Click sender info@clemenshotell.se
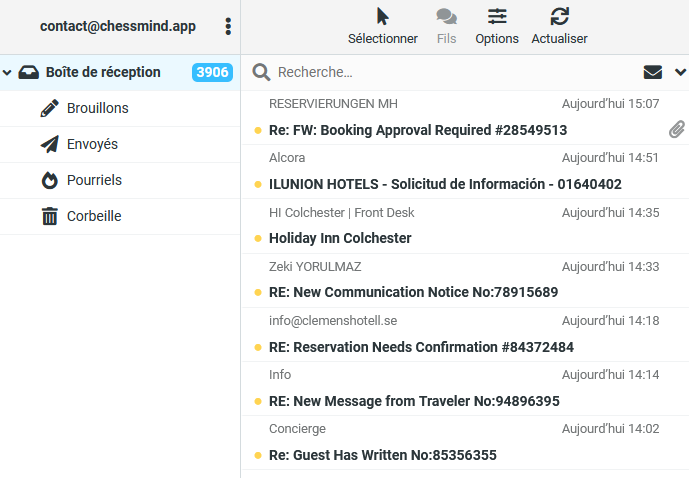Screen dimensions: 689x478 click(x=333, y=321)
